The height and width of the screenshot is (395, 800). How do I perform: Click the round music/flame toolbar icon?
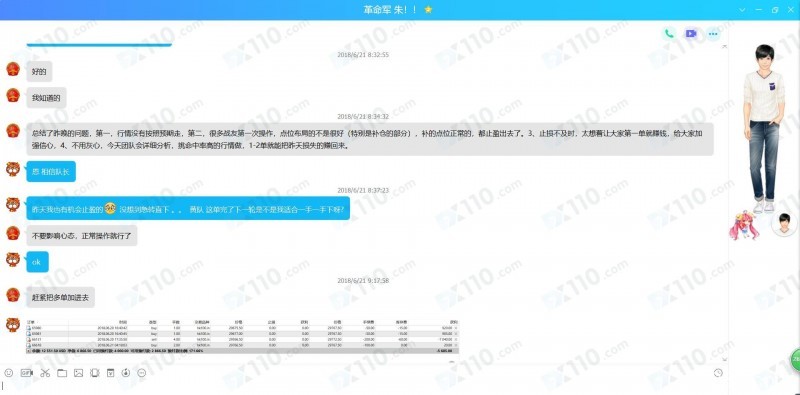[126, 373]
